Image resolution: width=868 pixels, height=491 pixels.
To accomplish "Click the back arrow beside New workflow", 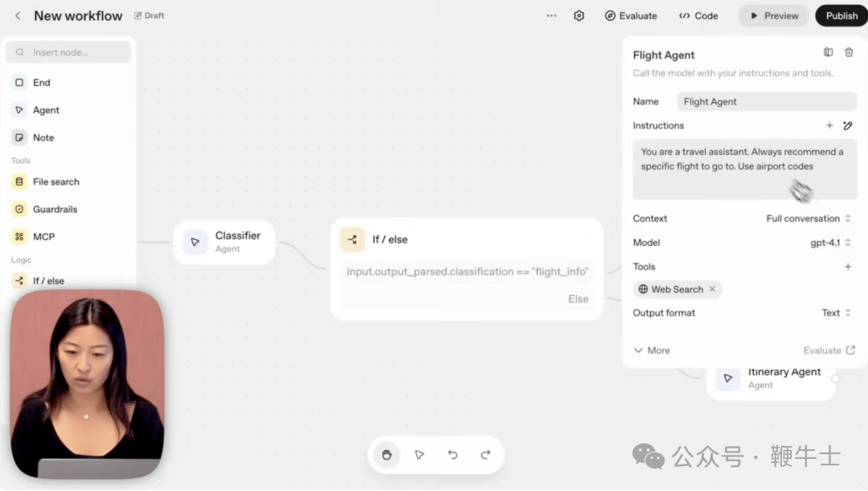I will tap(18, 16).
